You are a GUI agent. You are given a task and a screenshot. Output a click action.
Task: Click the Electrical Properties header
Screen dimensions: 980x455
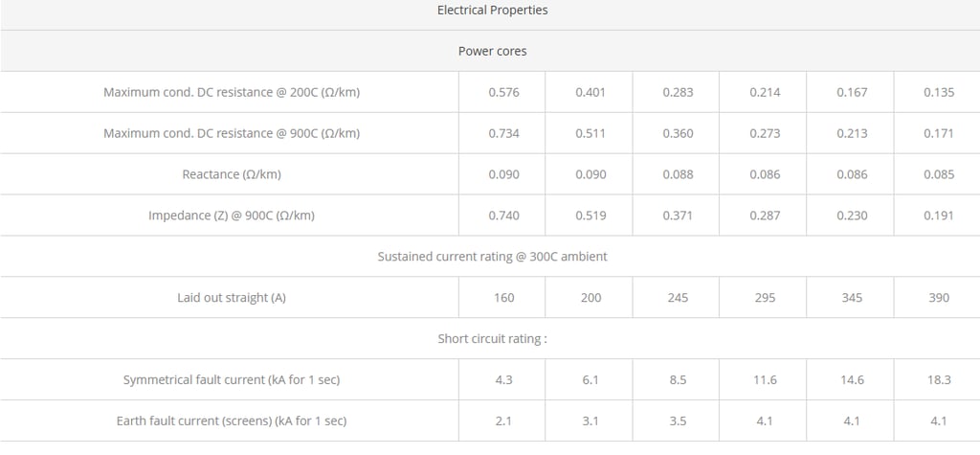tap(493, 11)
